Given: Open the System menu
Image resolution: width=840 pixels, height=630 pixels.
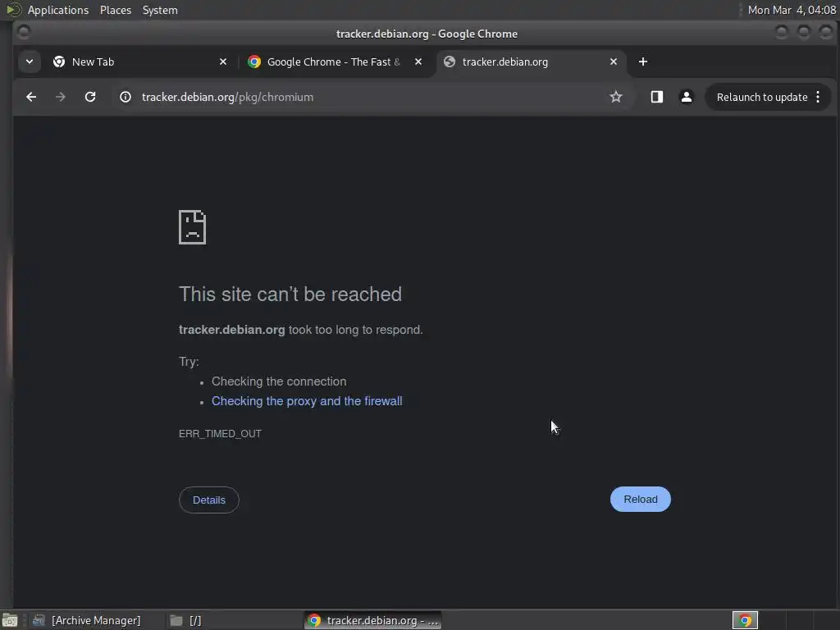Looking at the screenshot, I should pos(160,10).
